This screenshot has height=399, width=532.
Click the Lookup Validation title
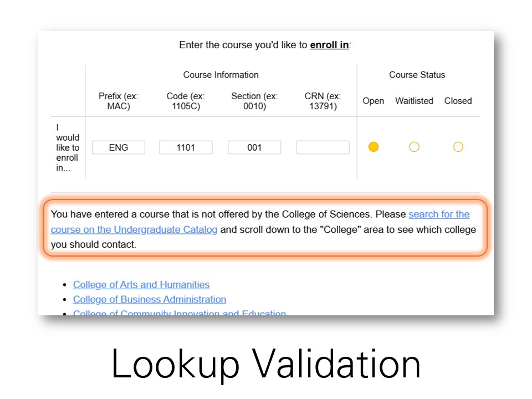[x=266, y=364]
